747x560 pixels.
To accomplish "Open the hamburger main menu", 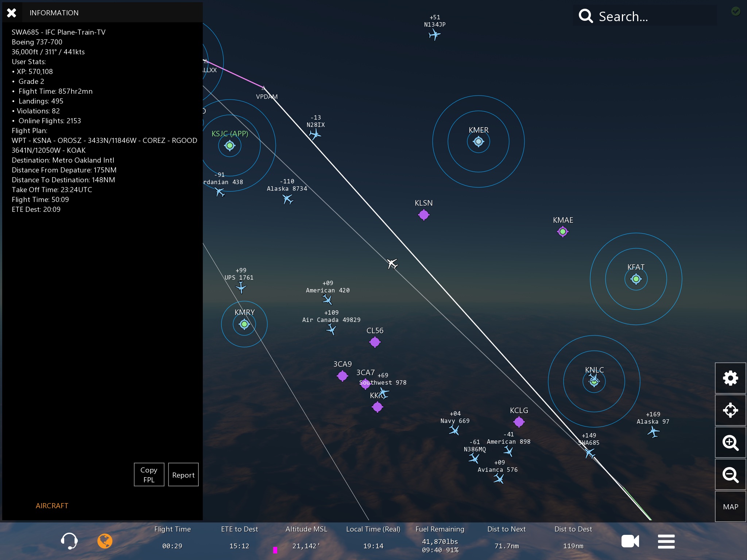I will point(666,541).
